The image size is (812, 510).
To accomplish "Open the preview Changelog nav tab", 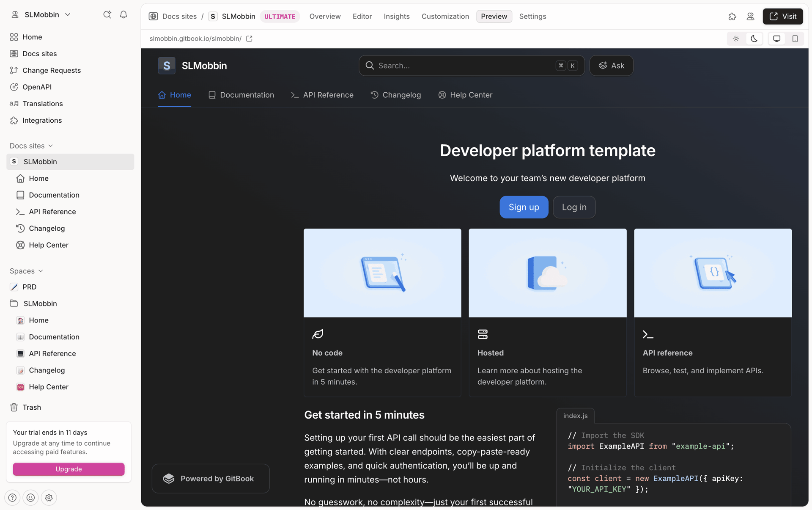I will (x=396, y=95).
